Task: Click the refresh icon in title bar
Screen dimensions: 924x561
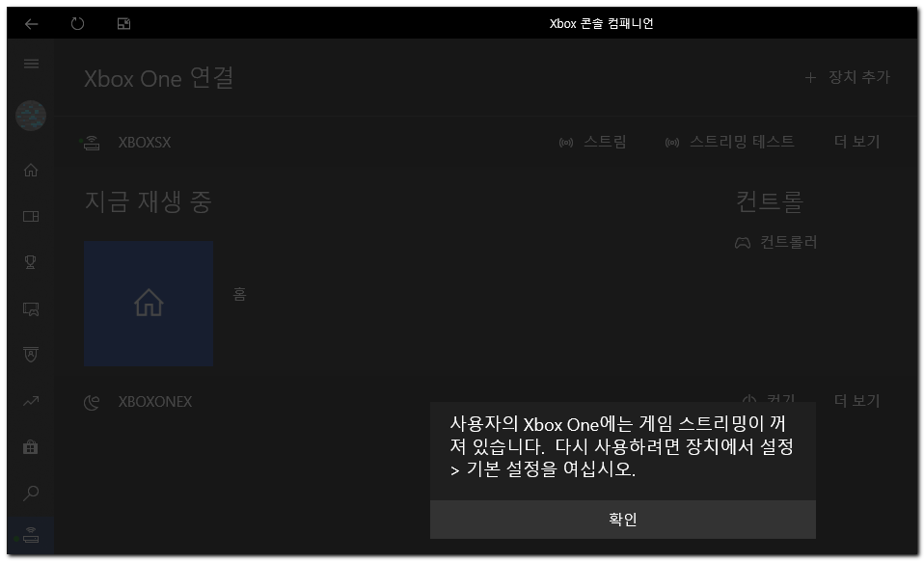Action: (77, 23)
